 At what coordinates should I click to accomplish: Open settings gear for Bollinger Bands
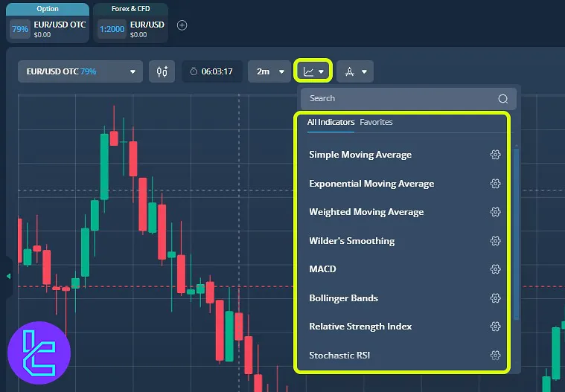click(x=496, y=298)
